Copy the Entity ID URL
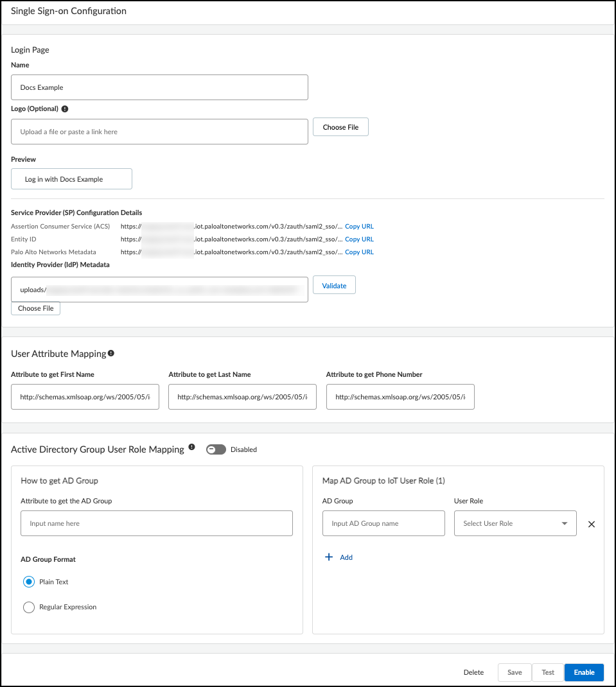 (359, 239)
